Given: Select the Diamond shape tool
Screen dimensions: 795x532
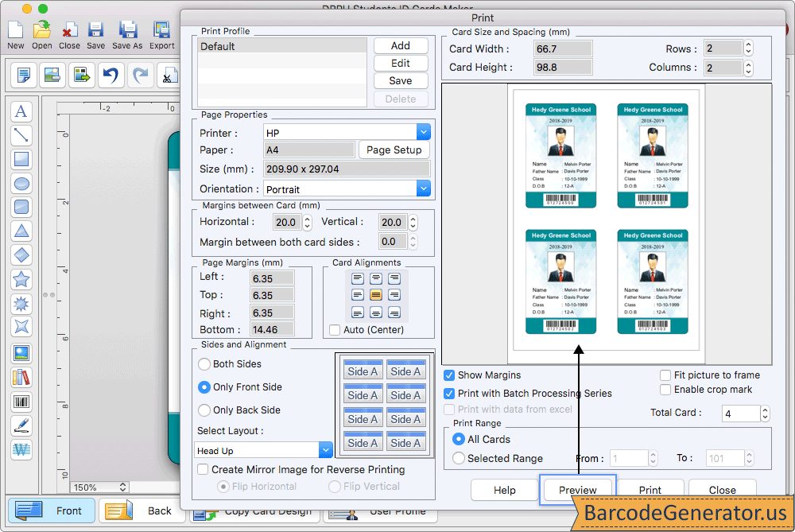Looking at the screenshot, I should (x=21, y=255).
